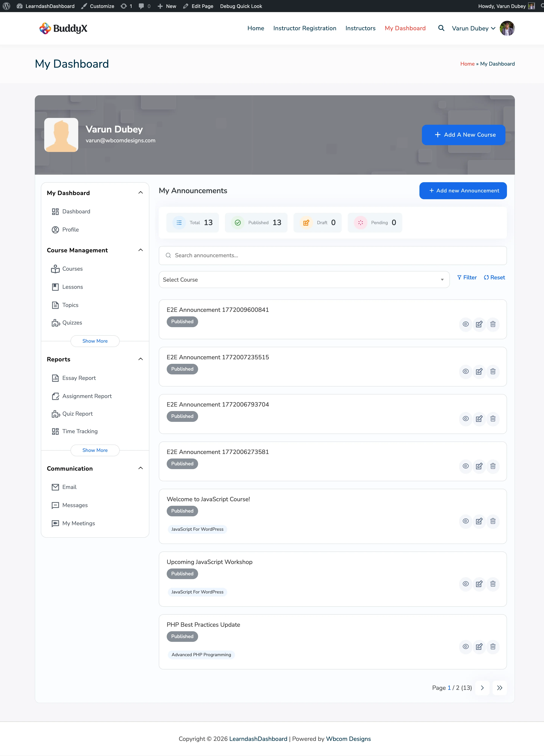This screenshot has height=756, width=544.
Task: Delete the Upcoming JavaScript Workshop announcement
Action: pyautogui.click(x=493, y=584)
